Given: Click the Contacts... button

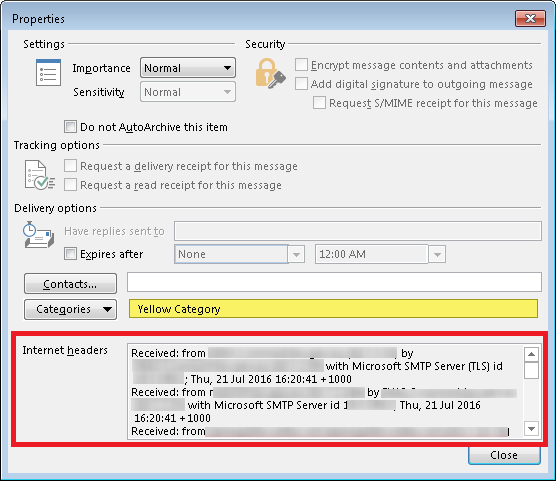Looking at the screenshot, I should (x=70, y=283).
